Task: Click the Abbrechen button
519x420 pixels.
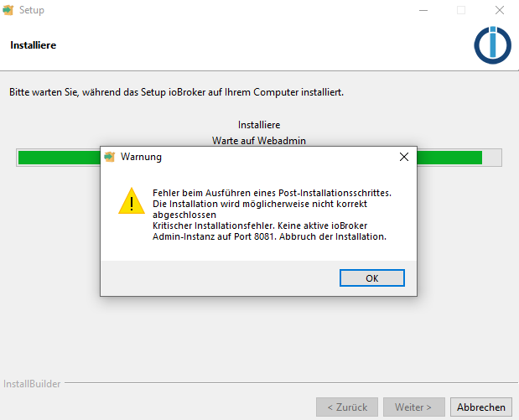Action: point(481,407)
